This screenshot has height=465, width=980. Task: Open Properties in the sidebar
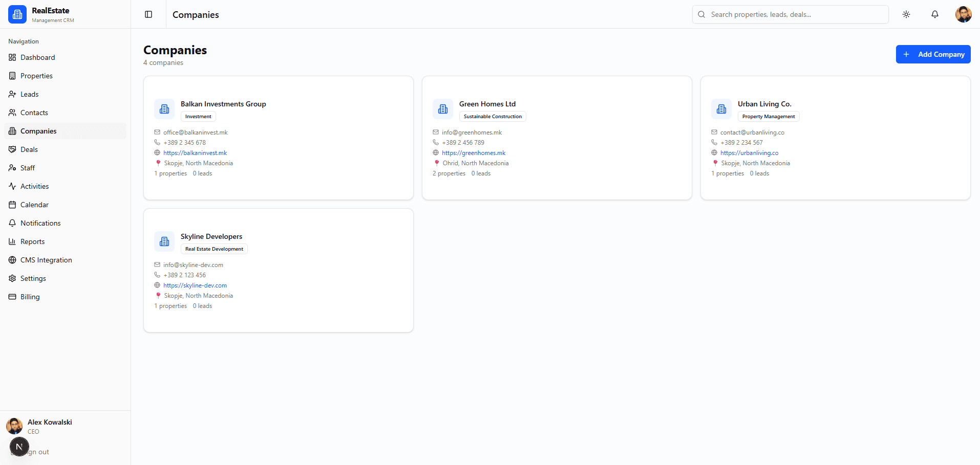click(66, 76)
